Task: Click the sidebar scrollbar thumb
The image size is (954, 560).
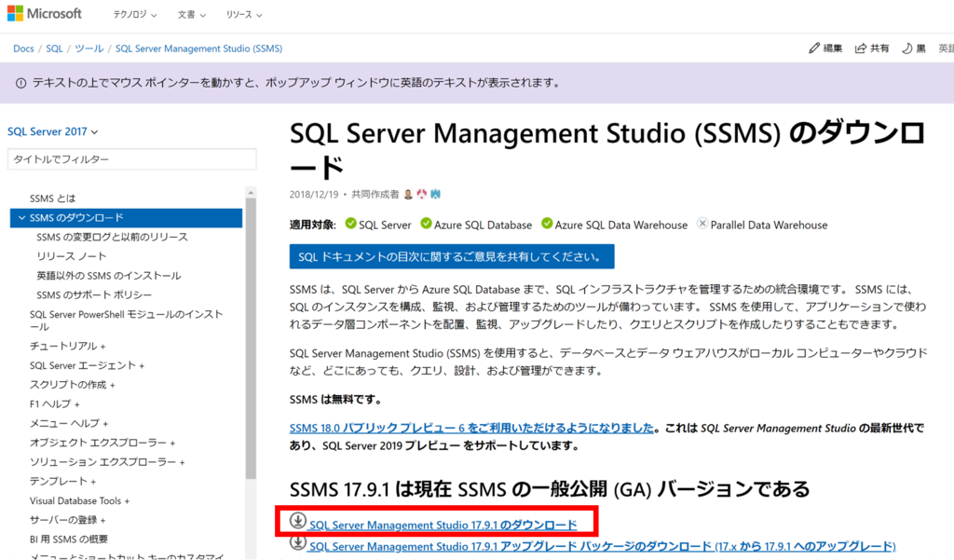Action: click(251, 338)
